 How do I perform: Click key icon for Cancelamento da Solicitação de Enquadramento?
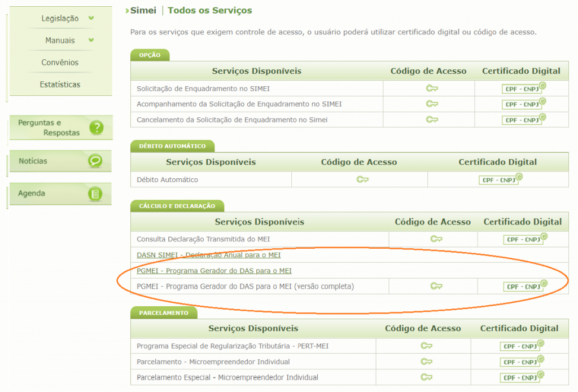click(x=432, y=120)
